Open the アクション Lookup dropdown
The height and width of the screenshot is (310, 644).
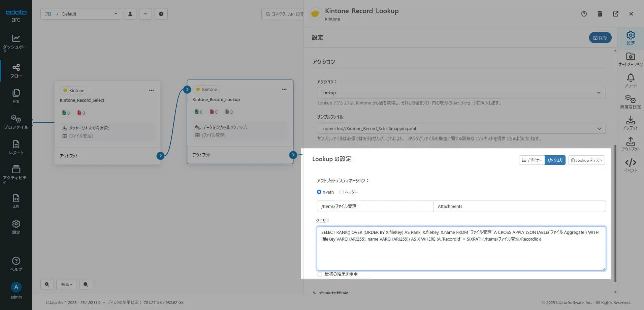pyautogui.click(x=461, y=93)
